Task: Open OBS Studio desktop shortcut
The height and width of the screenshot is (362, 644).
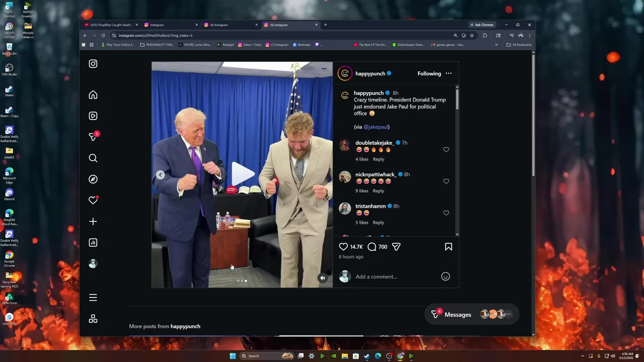Action: [x=9, y=69]
